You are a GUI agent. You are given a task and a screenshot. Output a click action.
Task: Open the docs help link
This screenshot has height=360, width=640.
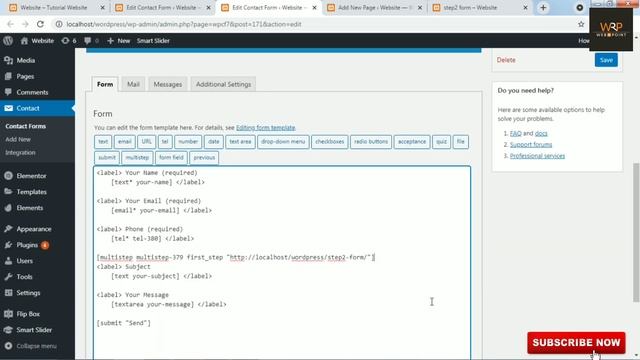coord(541,133)
